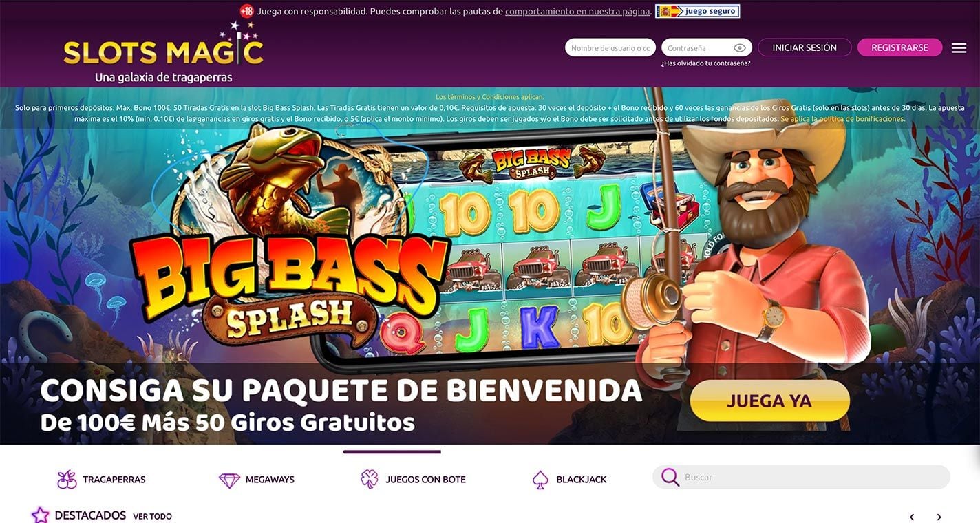Viewport: 980px width, 523px height.
Task: Click the diamond Megaways icon
Action: 229,480
